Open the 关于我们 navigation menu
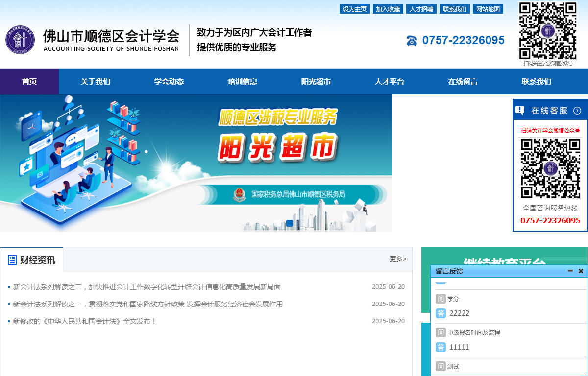Screen dimensions: 588x376 96,81
